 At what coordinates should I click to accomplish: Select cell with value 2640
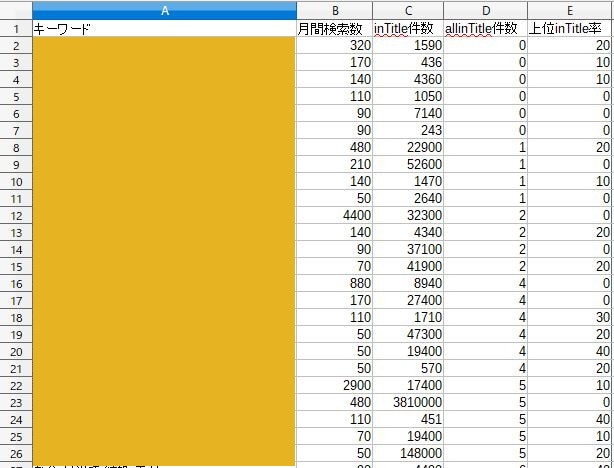[x=408, y=198]
